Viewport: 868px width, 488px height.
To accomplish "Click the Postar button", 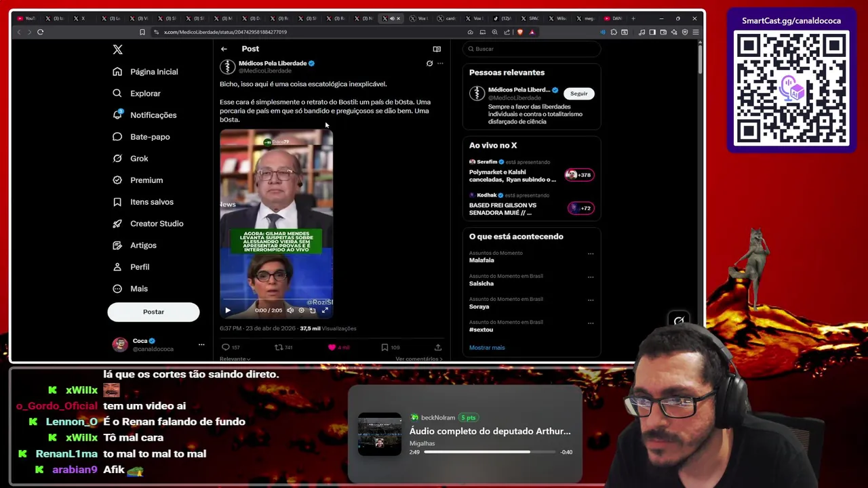I will (153, 312).
